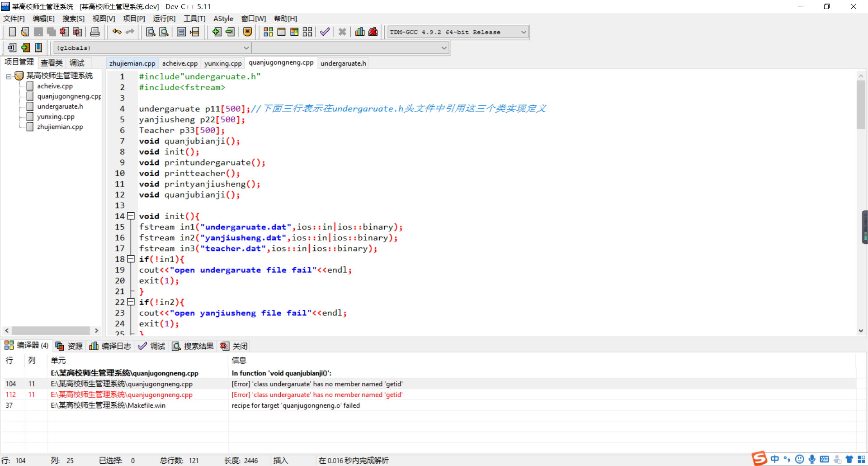Screen dimensions: 868x466
Task: Show the 搜索结果 search results tab
Action: point(193,346)
